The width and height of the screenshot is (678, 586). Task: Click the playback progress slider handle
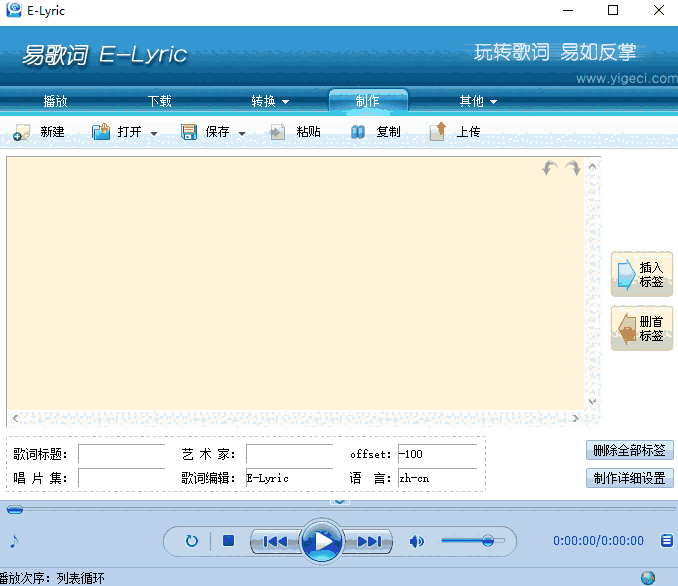15,510
